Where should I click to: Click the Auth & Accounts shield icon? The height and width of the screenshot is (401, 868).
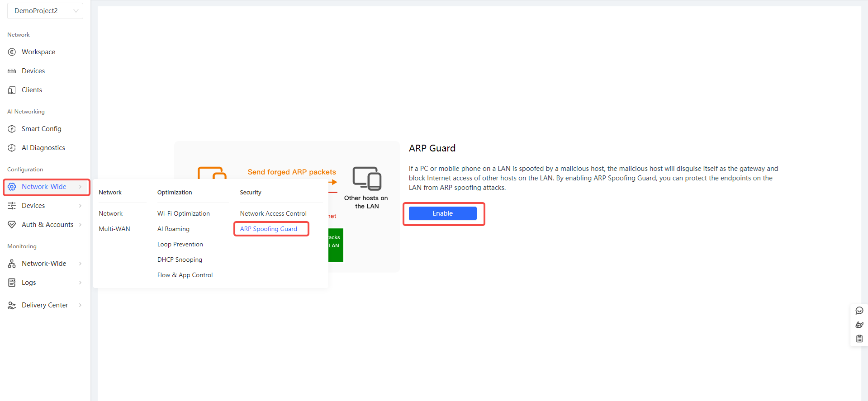tap(12, 225)
